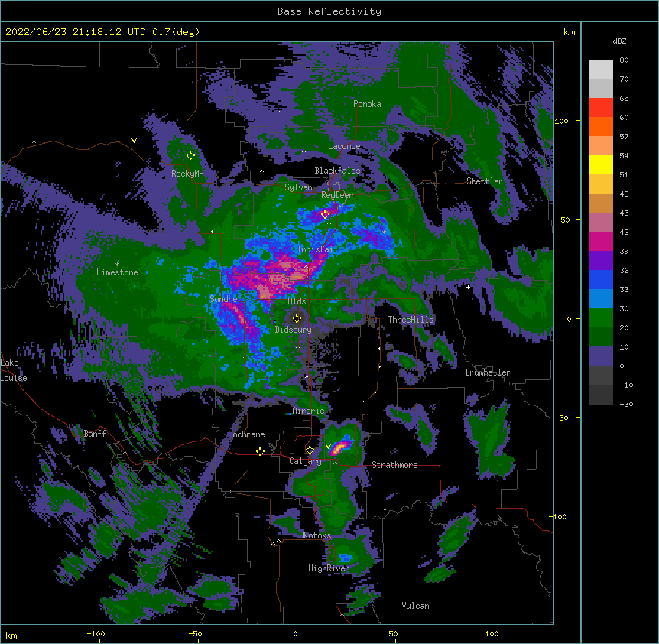The image size is (659, 644).
Task: Click the yellow station marker near RockyMH
Action: tap(190, 156)
